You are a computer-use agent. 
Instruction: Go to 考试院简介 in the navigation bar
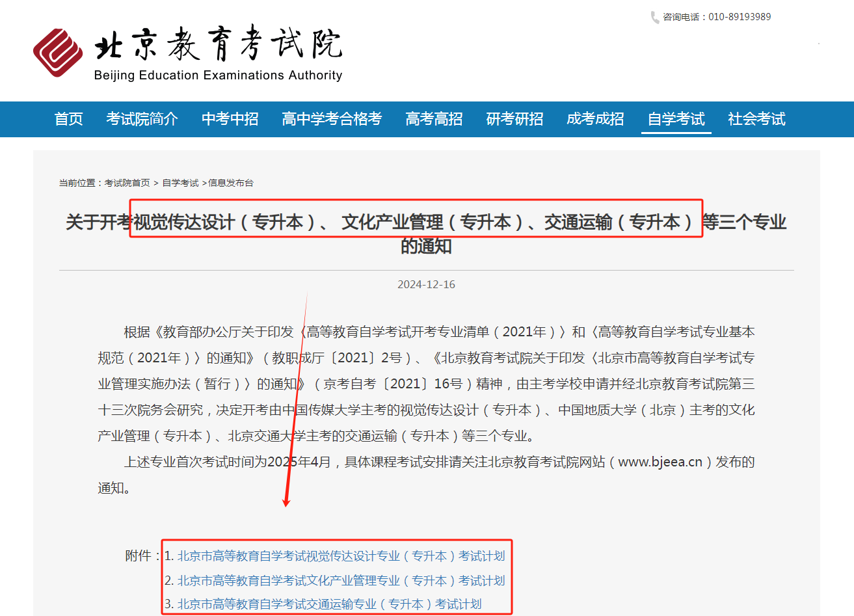click(142, 119)
